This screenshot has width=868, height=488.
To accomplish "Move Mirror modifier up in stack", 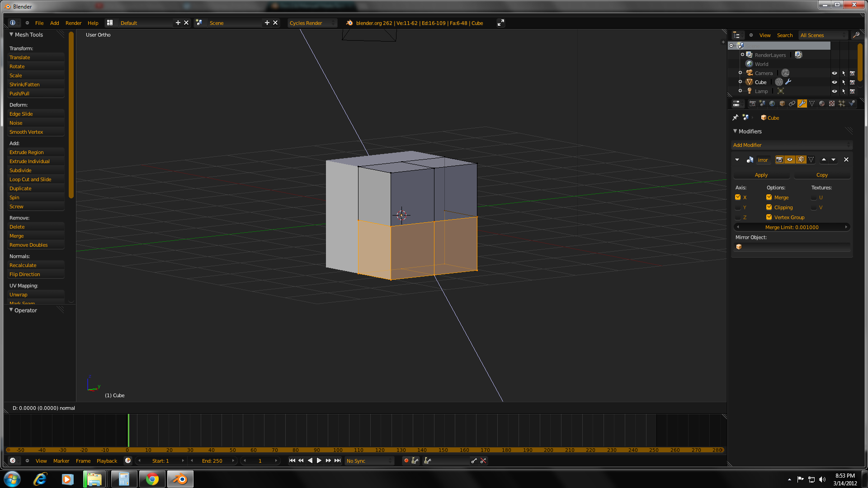I will (x=824, y=160).
